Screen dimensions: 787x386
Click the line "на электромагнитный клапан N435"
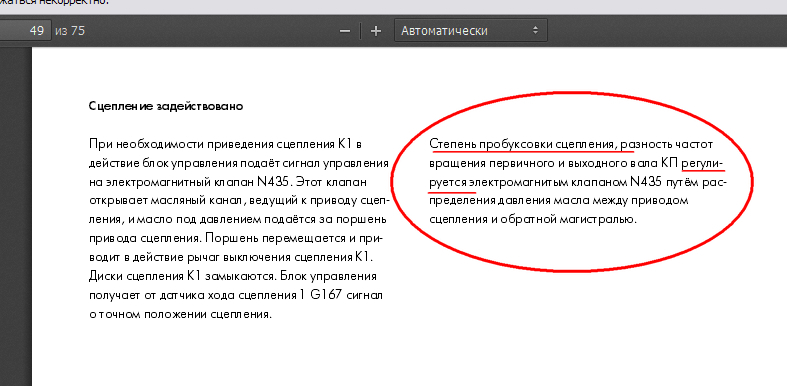tap(228, 182)
